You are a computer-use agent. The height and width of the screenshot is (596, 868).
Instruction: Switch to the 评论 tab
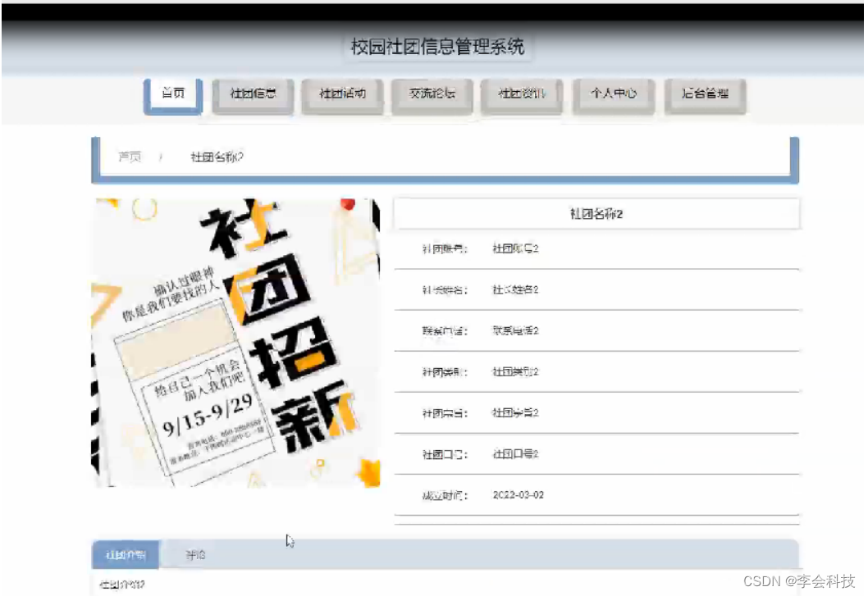point(195,554)
